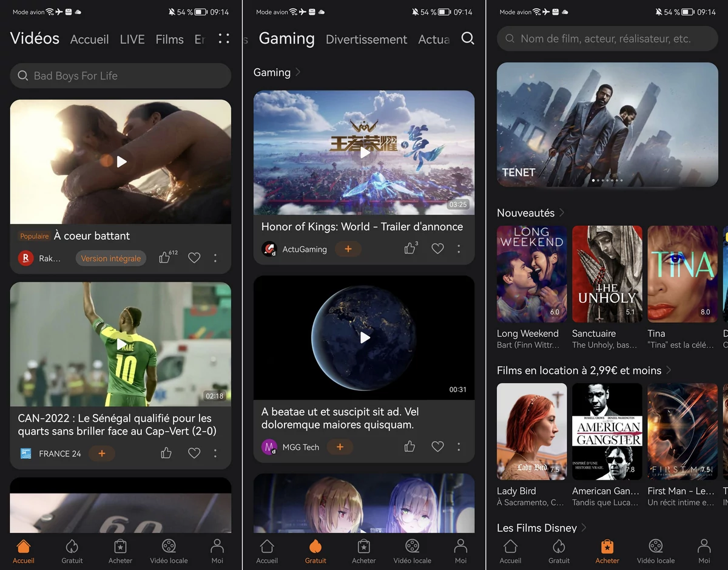
Task: Open Moi profile in middle screen's bottom bar
Action: click(x=461, y=551)
